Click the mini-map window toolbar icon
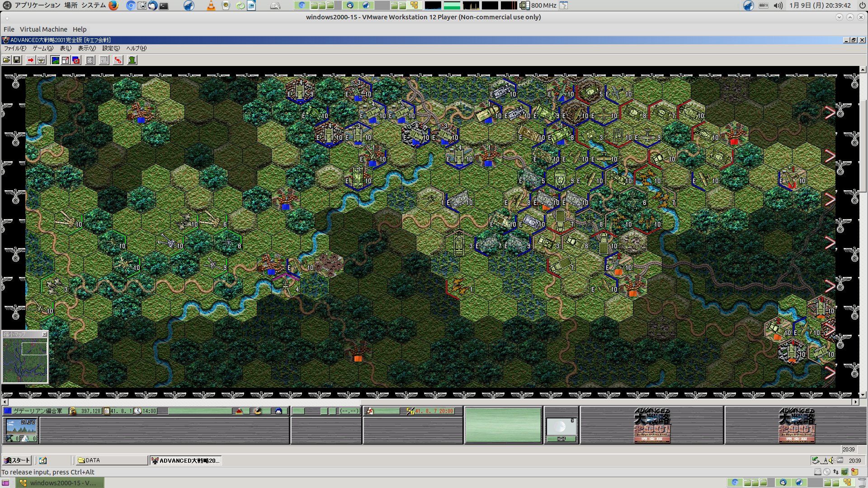Viewport: 868px width, 488px height. (66, 60)
